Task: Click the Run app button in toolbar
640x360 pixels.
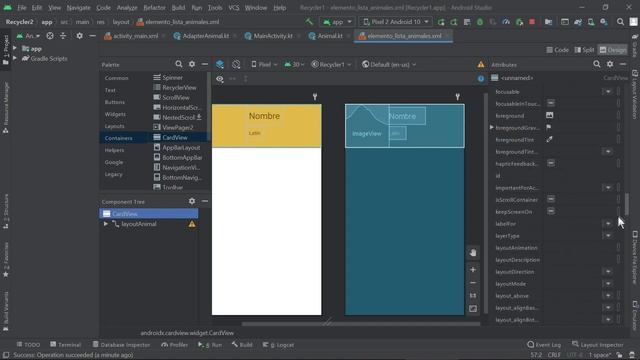Action: point(441,22)
